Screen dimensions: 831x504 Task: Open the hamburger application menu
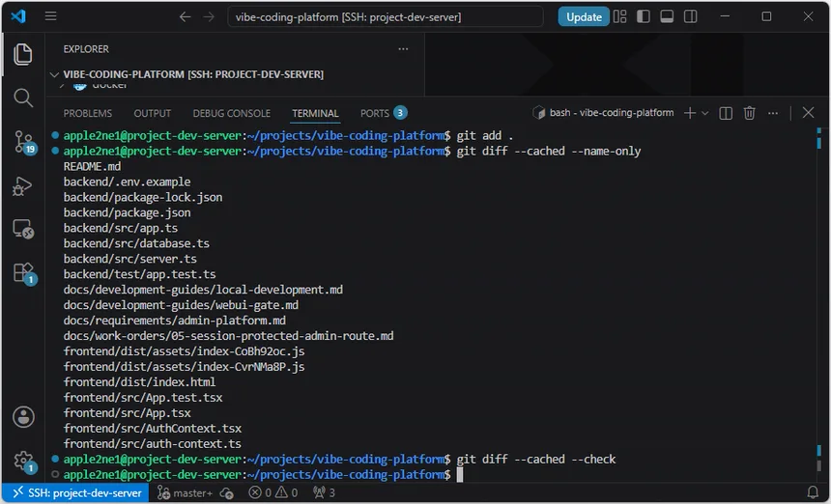click(x=51, y=16)
